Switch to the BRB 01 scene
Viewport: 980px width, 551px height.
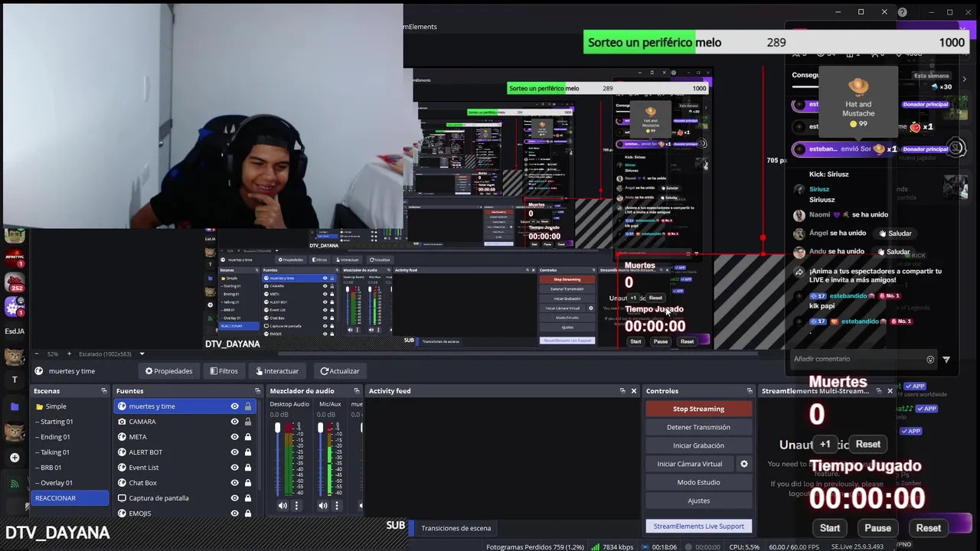[70, 468]
